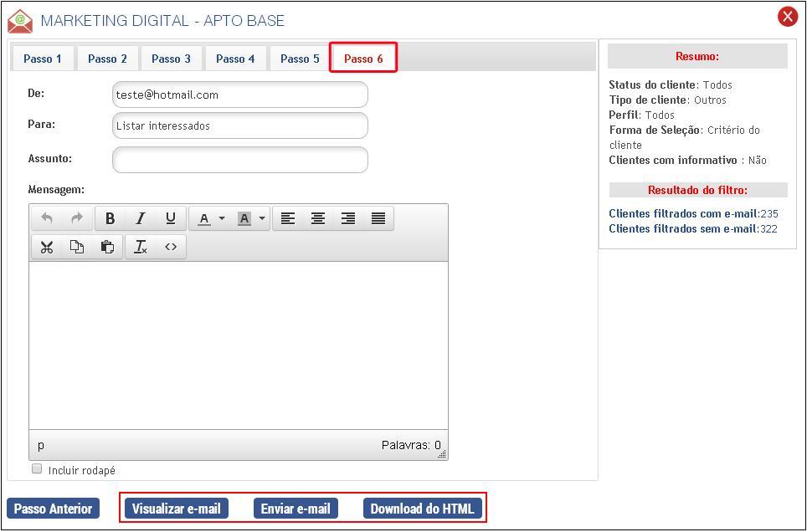
Task: Paste content with the clipboard icon
Action: click(107, 247)
